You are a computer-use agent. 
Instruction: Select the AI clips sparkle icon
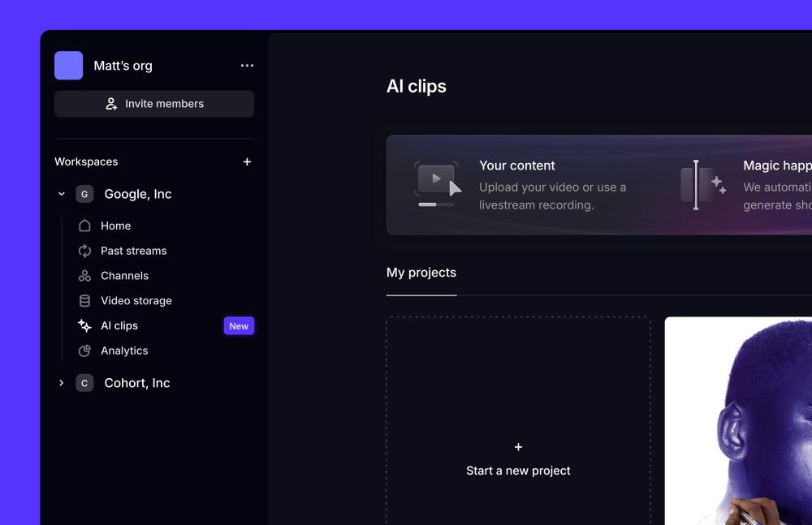(x=84, y=325)
